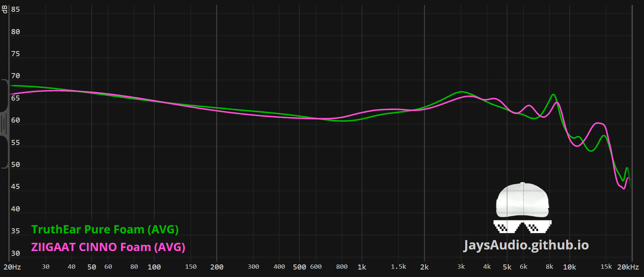Select the 55 dB axis label
The height and width of the screenshot is (277, 644).
tap(15, 143)
